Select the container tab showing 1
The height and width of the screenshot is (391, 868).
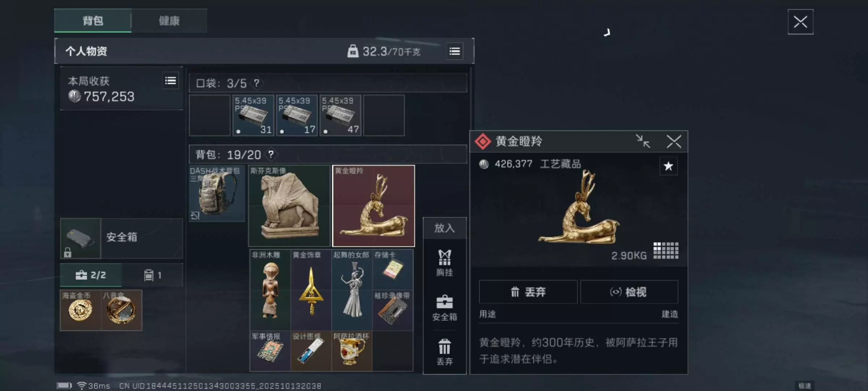pos(152,275)
